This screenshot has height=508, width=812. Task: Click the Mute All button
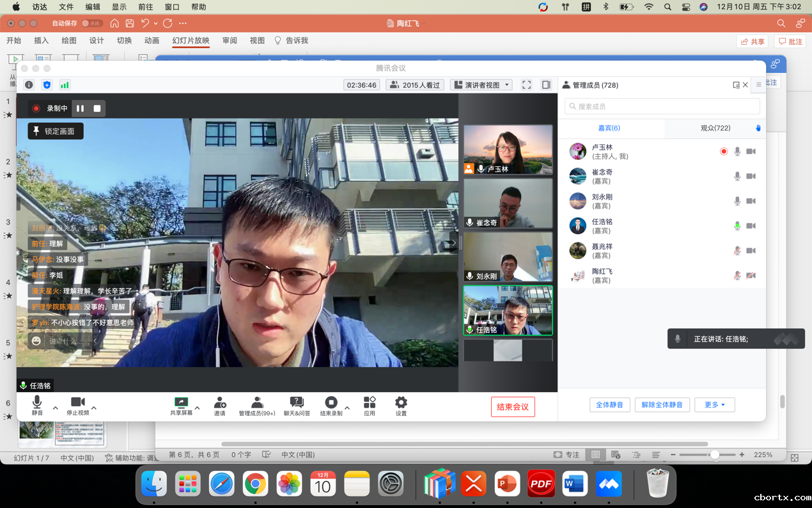(610, 405)
